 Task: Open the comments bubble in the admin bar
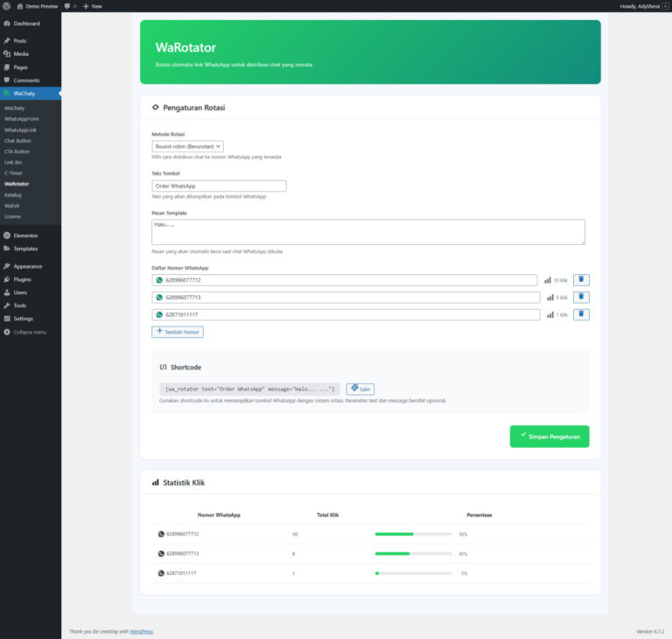click(67, 6)
